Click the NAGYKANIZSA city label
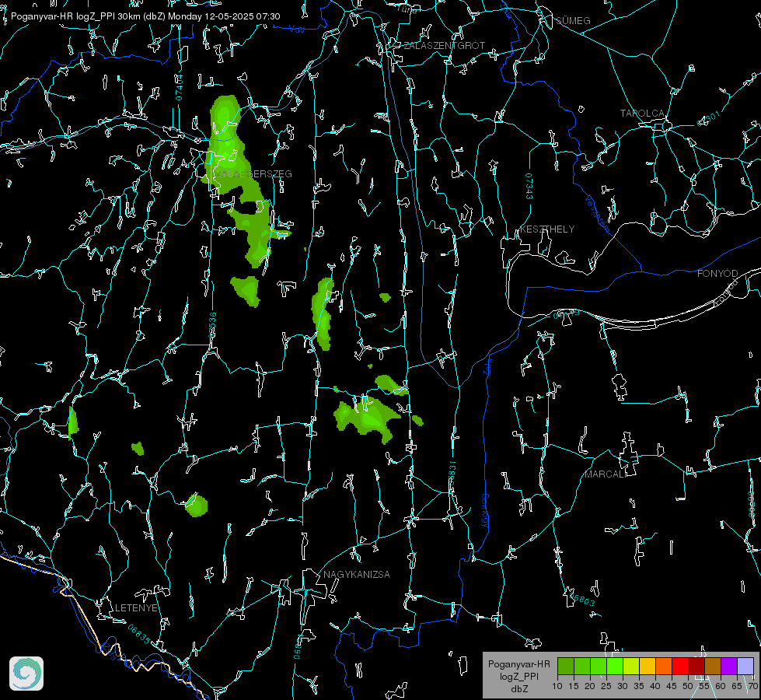Image resolution: width=761 pixels, height=700 pixels. click(357, 574)
